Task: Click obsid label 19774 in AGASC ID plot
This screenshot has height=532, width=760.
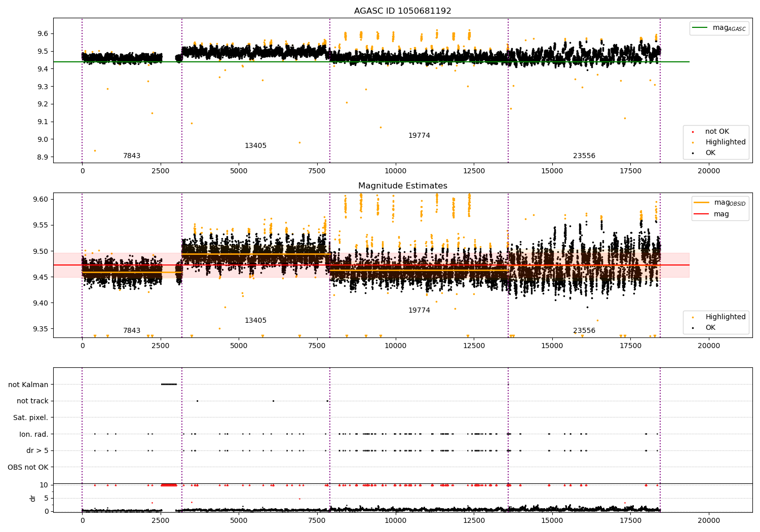Action: tap(419, 136)
